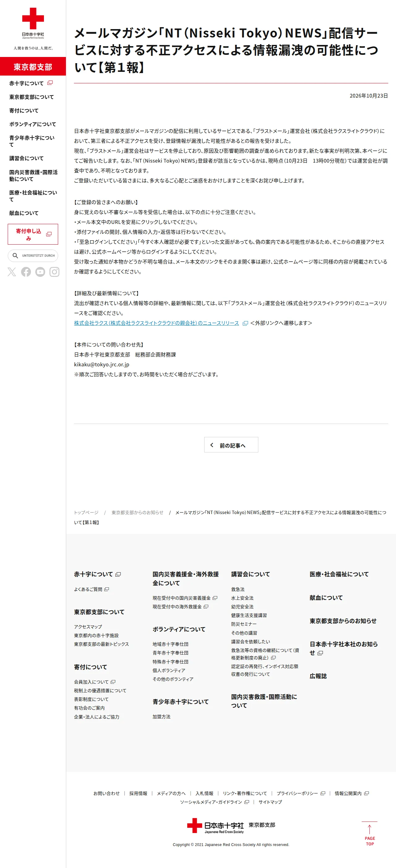396x868 pixels.
Task: Click the トップページ breadcrumb
Action: 86,513
